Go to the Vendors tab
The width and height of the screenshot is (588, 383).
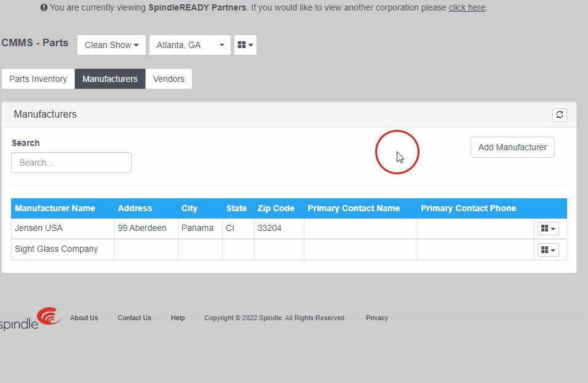coord(169,79)
